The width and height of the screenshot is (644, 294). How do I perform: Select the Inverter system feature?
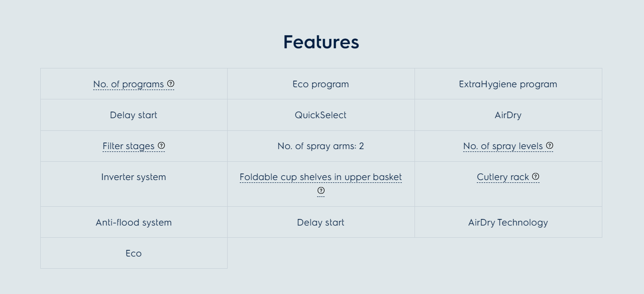coord(133,177)
